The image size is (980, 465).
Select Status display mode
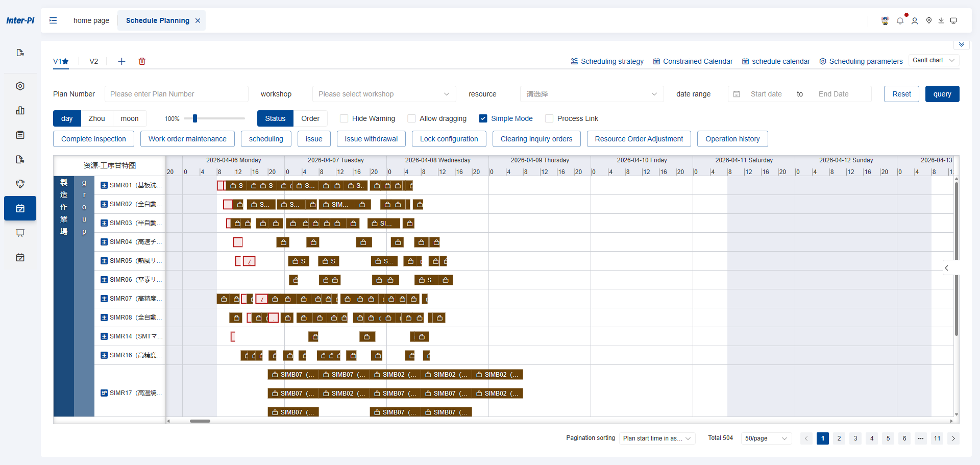tap(275, 118)
